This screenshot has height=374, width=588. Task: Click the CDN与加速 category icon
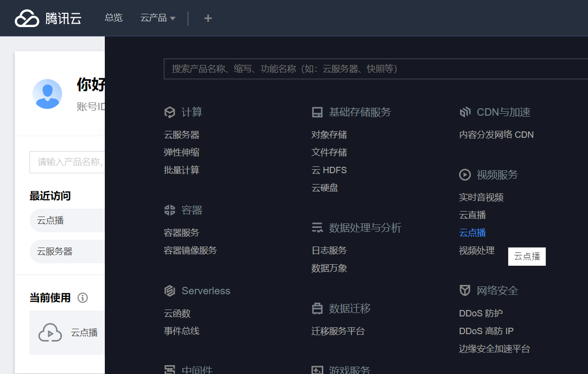[x=464, y=112]
